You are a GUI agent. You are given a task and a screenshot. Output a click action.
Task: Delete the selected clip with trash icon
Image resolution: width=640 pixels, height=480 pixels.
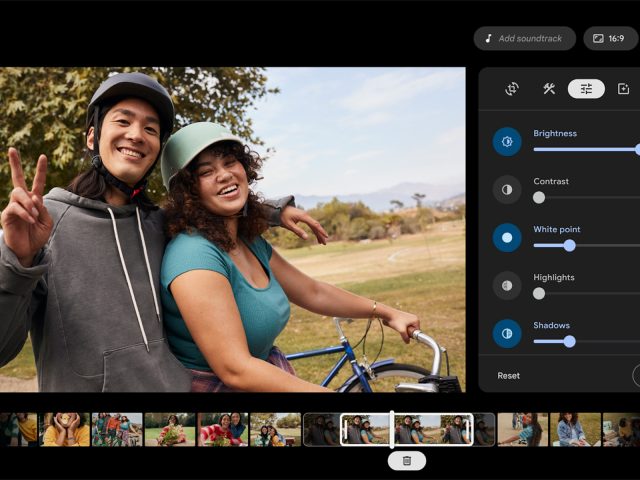pyautogui.click(x=407, y=460)
